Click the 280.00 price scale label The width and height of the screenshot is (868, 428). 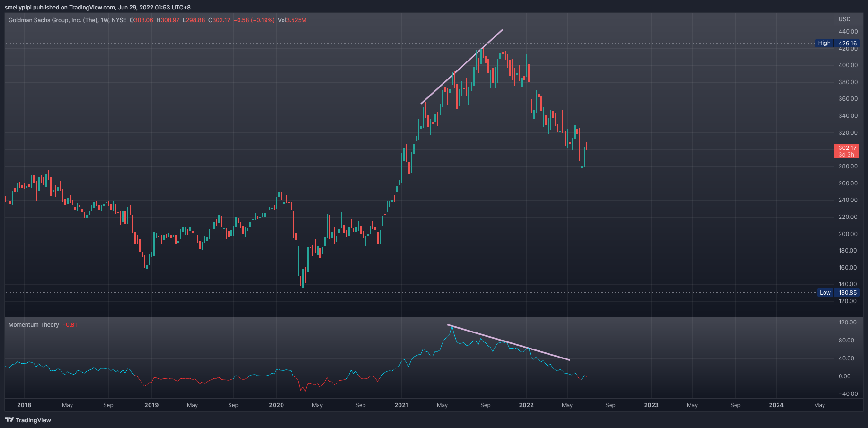pyautogui.click(x=848, y=166)
